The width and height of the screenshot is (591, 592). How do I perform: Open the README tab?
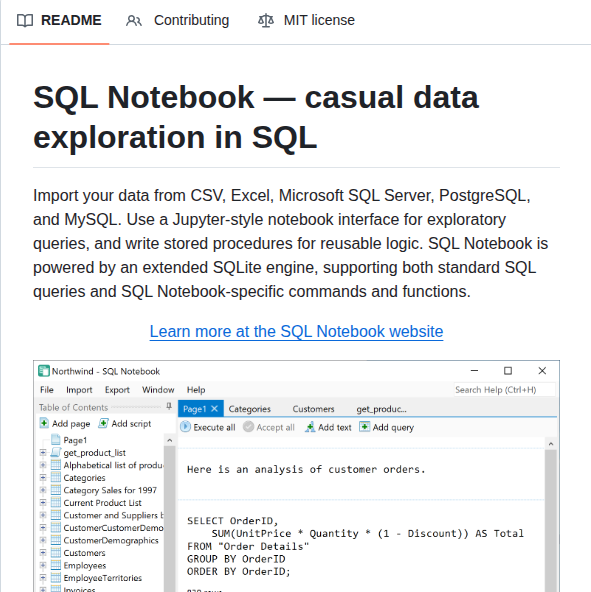[59, 20]
